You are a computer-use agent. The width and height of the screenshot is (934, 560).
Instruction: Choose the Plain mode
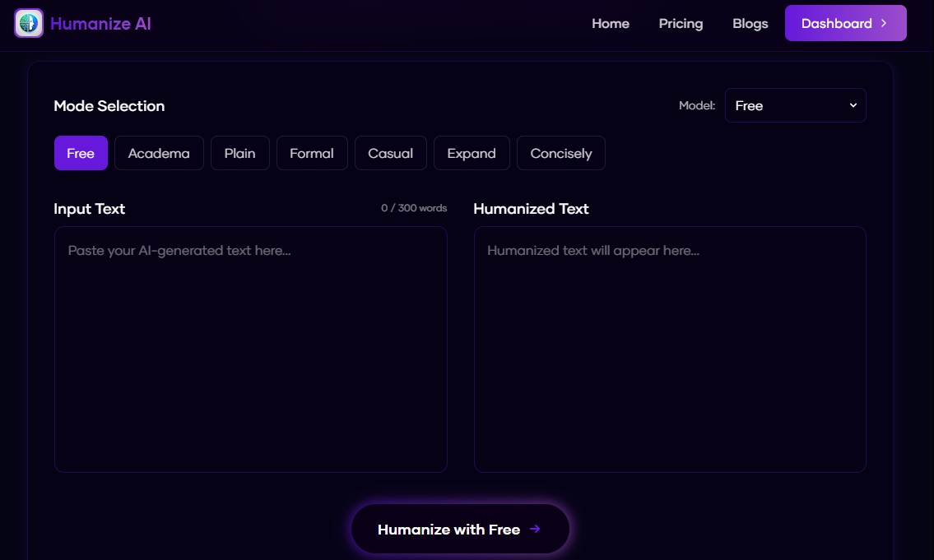(239, 153)
